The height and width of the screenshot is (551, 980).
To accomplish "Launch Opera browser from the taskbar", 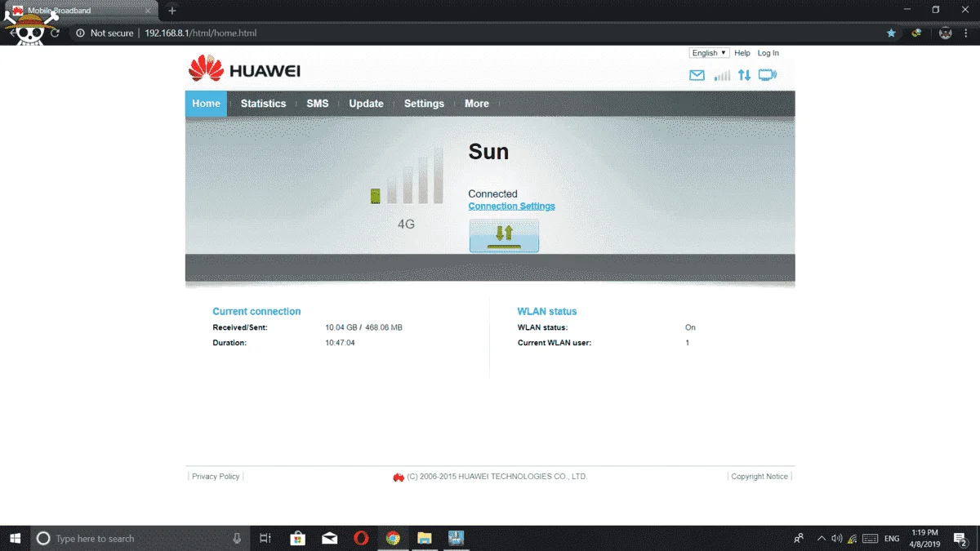I will click(361, 538).
